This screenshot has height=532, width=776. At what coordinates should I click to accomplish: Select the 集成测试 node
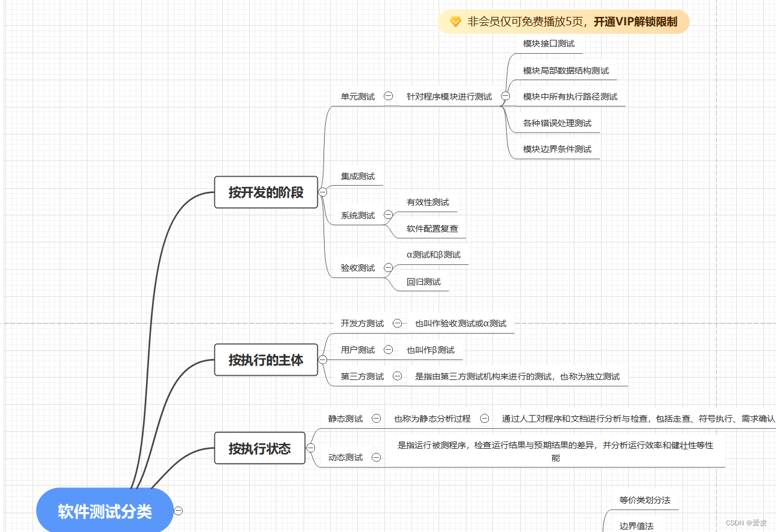(x=358, y=176)
